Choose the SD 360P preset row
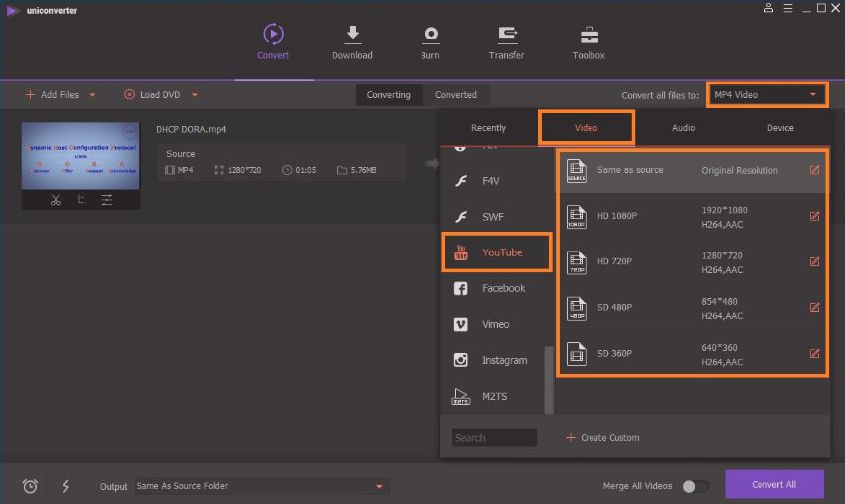The width and height of the screenshot is (845, 504). 692,354
